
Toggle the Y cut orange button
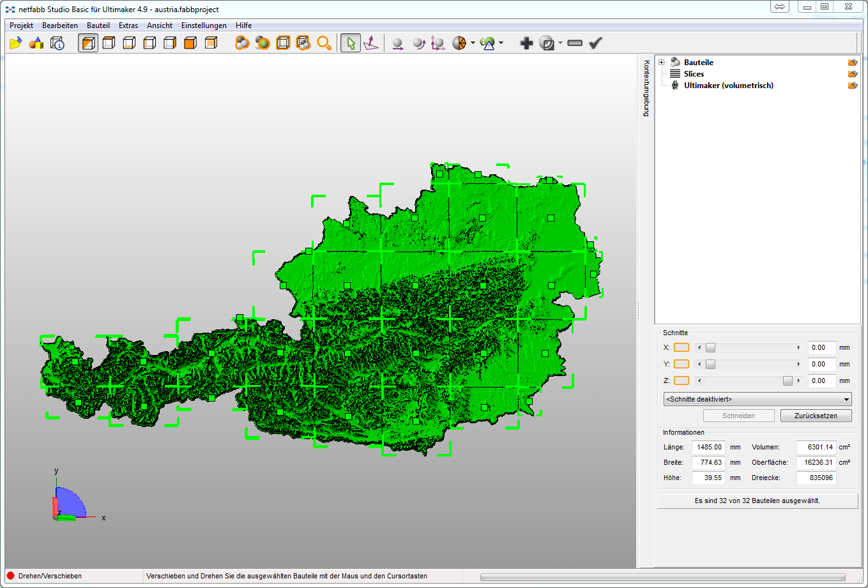tap(681, 365)
